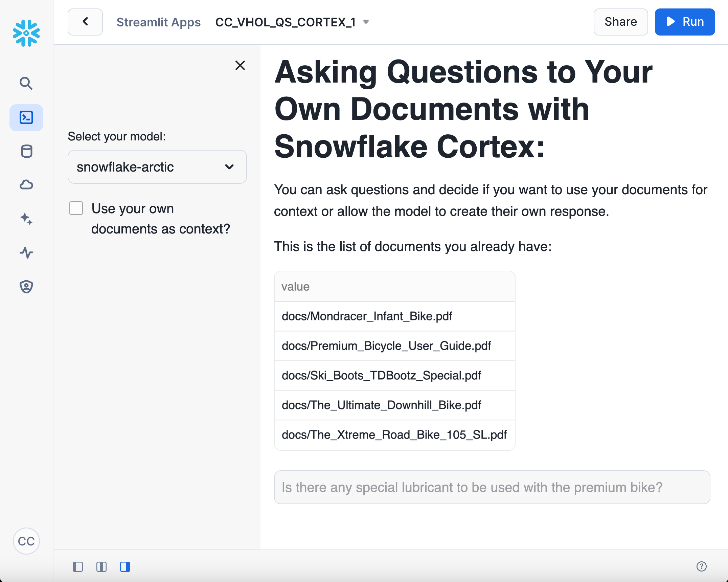728x582 pixels.
Task: Go to Streamlit Apps breadcrumb
Action: (x=158, y=22)
